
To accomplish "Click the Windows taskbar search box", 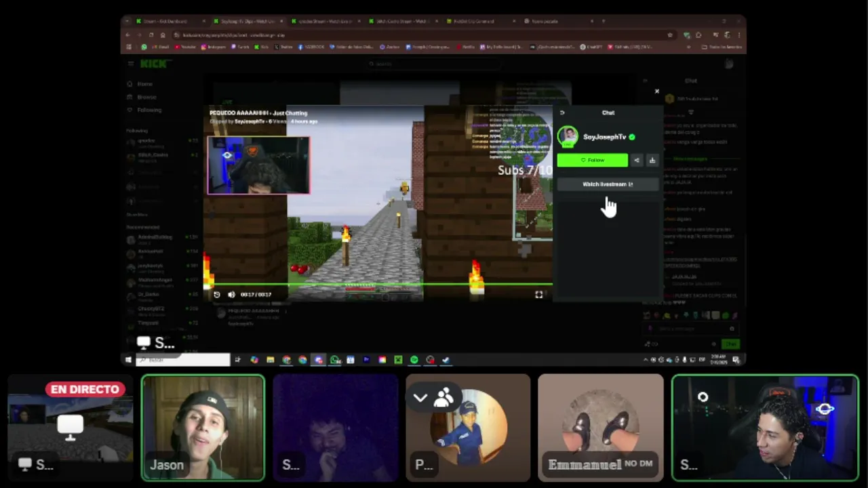I will pos(183,360).
